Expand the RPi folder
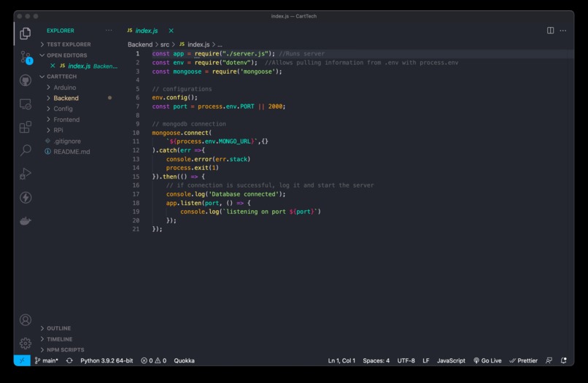Viewport: 588px width, 383px height. [x=58, y=130]
